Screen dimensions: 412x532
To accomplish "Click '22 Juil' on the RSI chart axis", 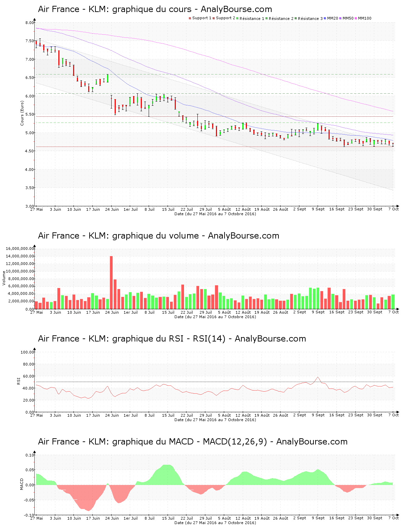I will click(187, 415).
